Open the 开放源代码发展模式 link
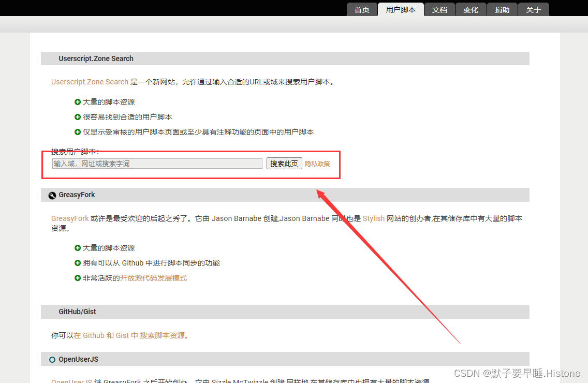 (x=153, y=278)
